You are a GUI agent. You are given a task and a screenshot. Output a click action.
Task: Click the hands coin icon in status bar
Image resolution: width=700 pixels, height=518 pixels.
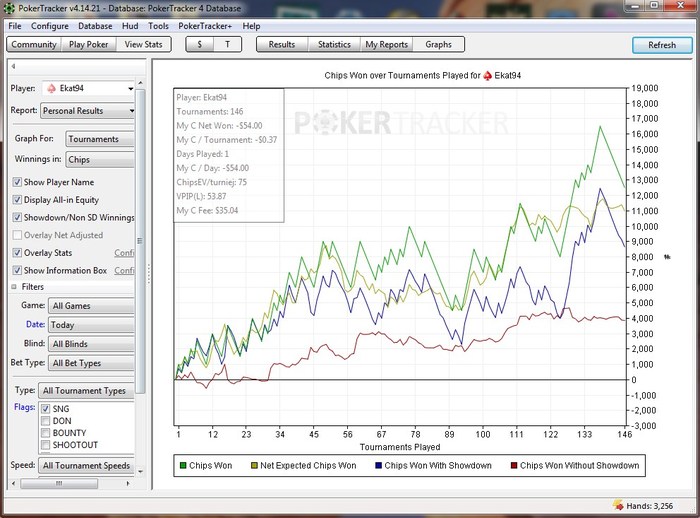click(618, 505)
